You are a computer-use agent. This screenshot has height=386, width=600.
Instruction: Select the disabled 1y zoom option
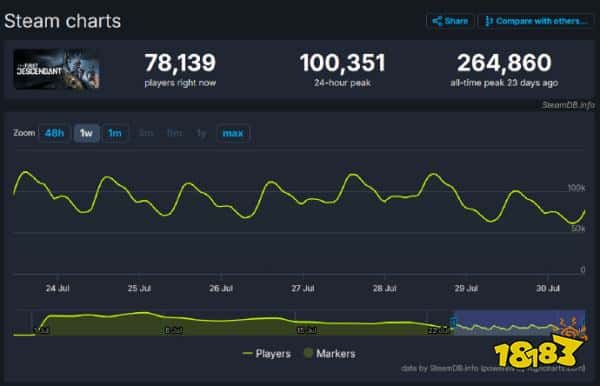click(201, 133)
